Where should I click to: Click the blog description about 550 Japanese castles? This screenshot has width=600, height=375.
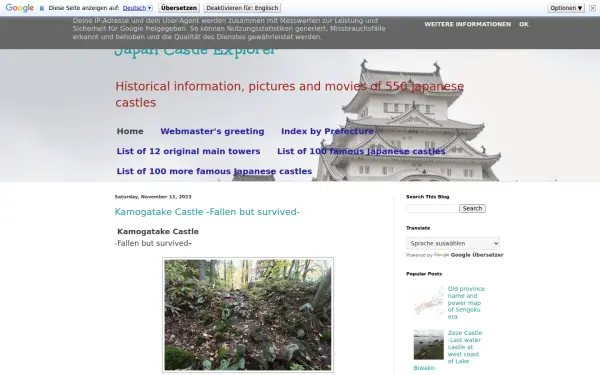290,94
